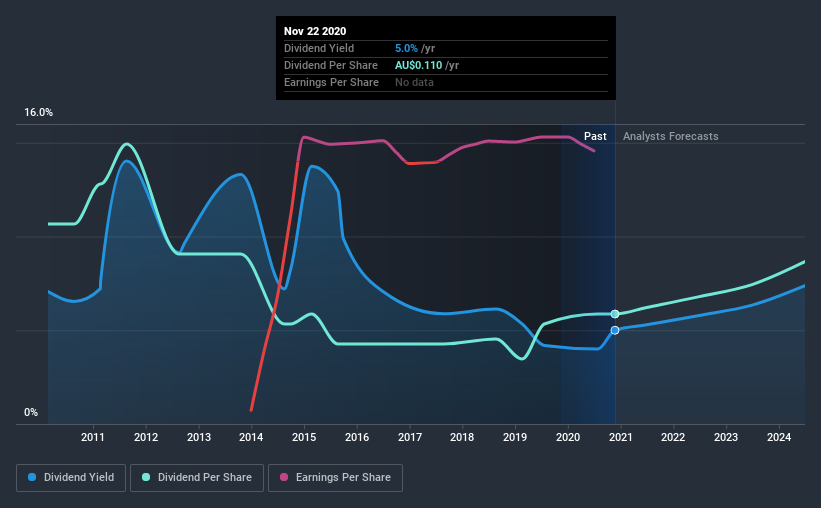Click the 16.0% y-axis label

[38, 113]
